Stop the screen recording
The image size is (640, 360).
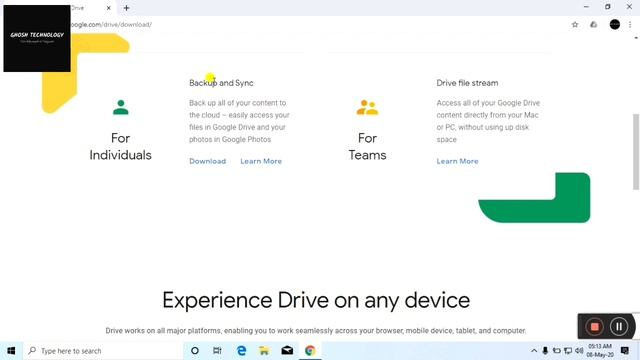[x=594, y=327]
